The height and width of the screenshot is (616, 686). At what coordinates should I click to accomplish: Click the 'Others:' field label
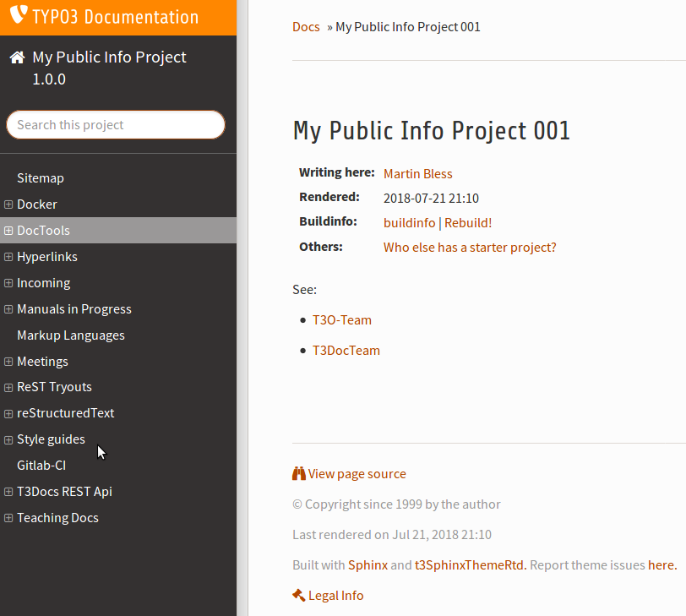tap(321, 247)
